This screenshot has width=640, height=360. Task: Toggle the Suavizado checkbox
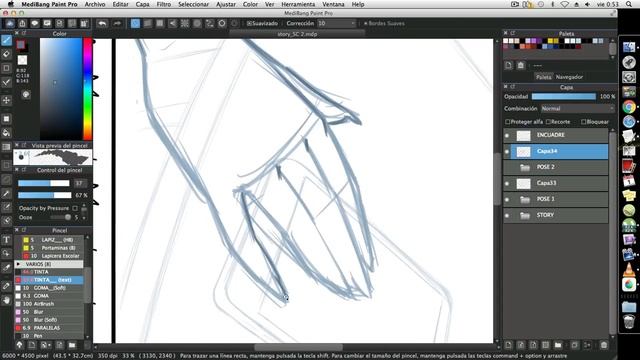pyautogui.click(x=249, y=23)
